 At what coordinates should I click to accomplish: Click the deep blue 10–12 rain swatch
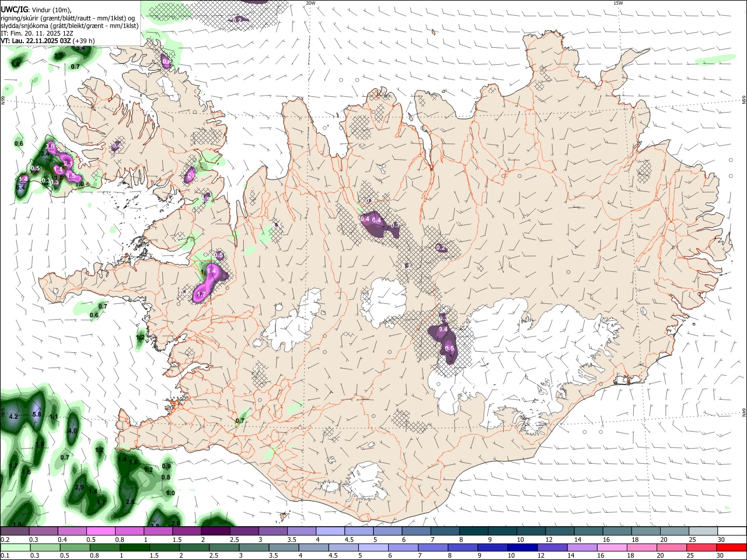point(521,548)
